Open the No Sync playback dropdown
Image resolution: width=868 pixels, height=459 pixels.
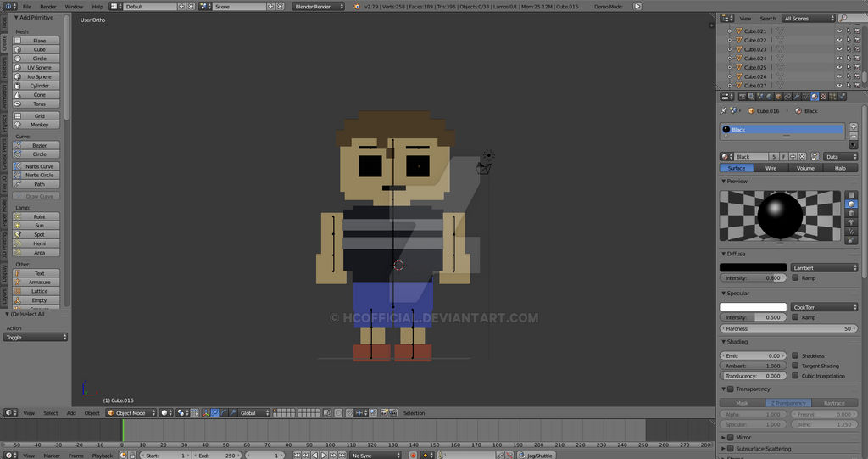[376, 456]
